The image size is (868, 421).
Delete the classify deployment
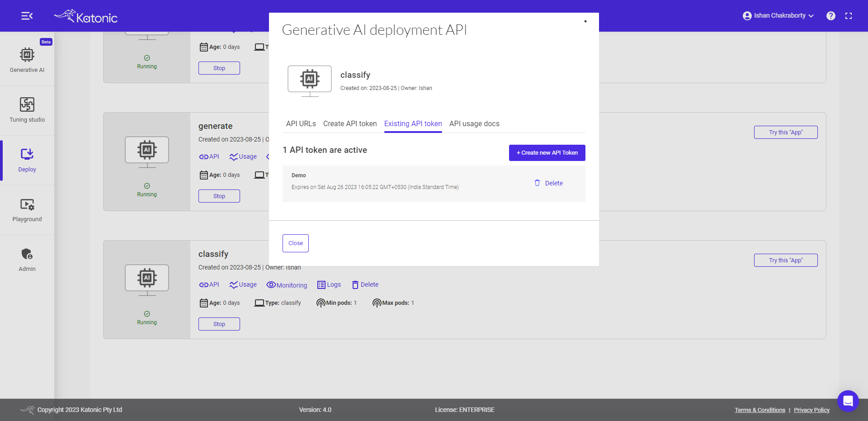tap(365, 285)
